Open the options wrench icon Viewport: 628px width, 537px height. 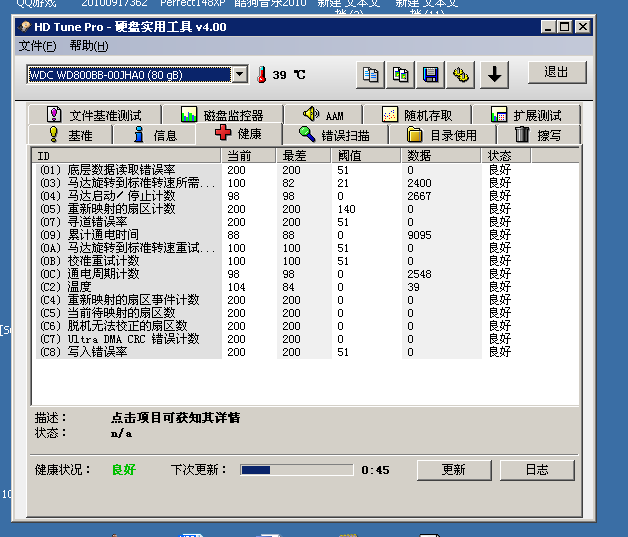tap(461, 75)
